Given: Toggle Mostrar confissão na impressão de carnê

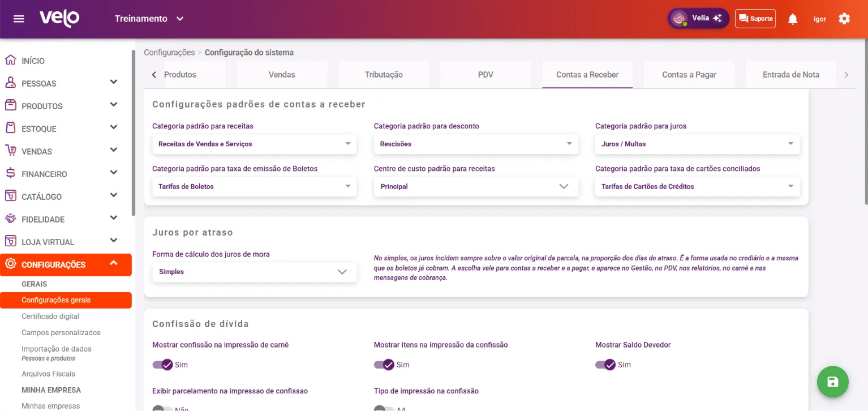Looking at the screenshot, I should coord(162,365).
